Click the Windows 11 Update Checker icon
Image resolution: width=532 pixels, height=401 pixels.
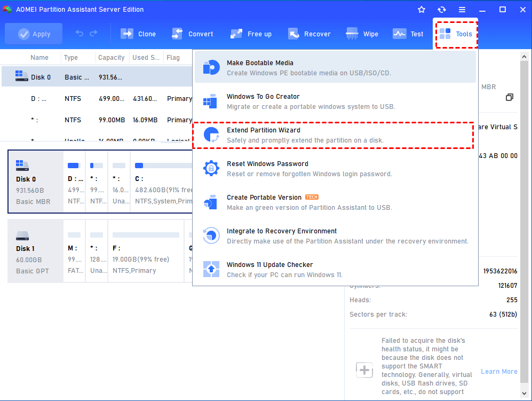point(211,269)
